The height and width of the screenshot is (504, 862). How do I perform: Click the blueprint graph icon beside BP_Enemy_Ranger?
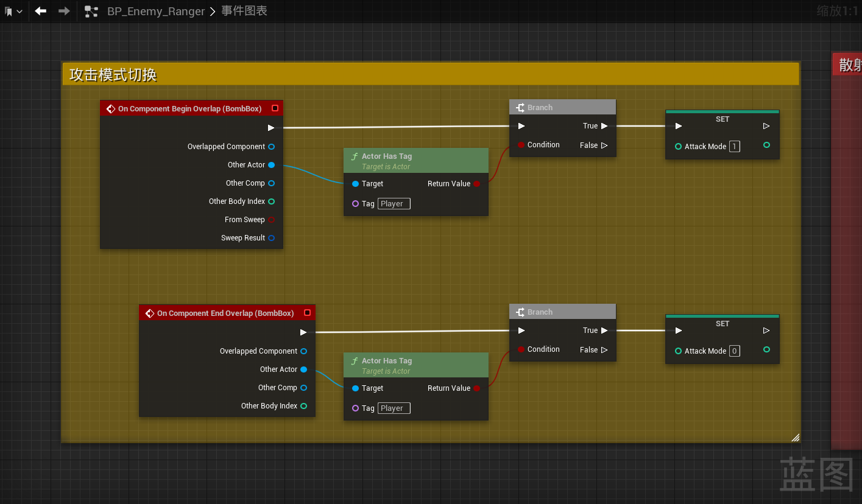coord(91,11)
